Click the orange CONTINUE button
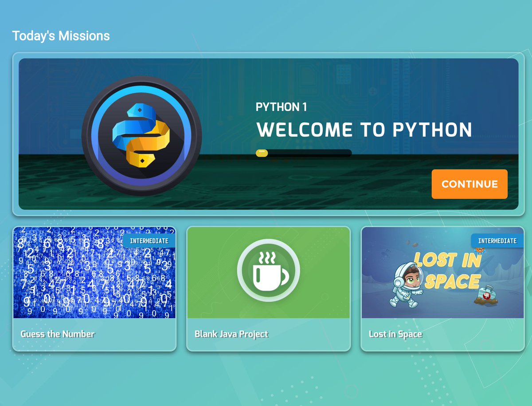Image resolution: width=532 pixels, height=406 pixels. (x=469, y=184)
